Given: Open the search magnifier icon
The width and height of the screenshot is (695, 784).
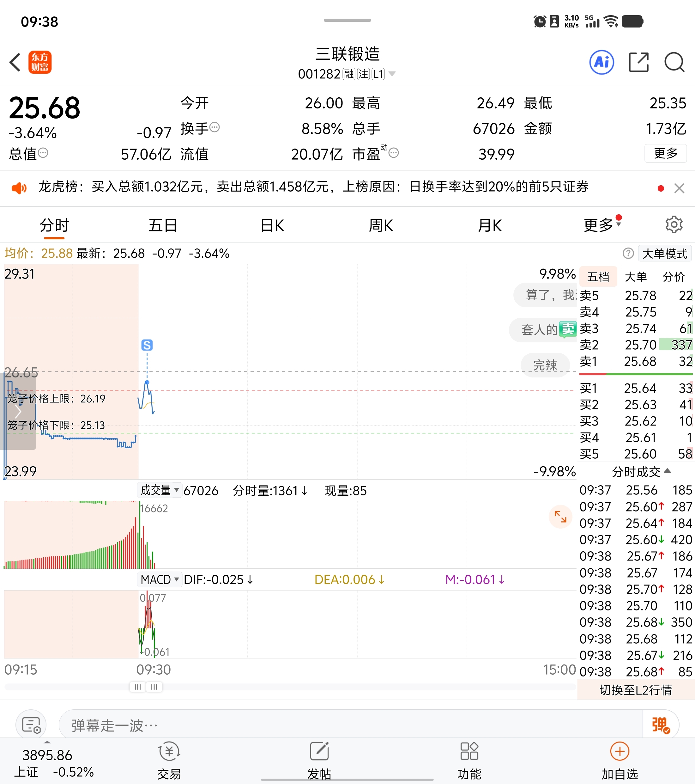Looking at the screenshot, I should pyautogui.click(x=674, y=62).
